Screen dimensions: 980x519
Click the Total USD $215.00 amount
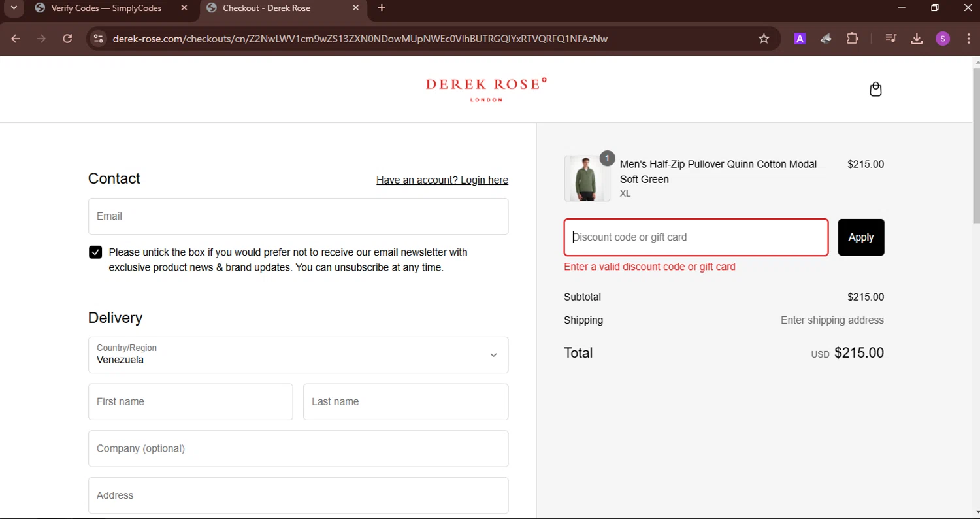847,353
